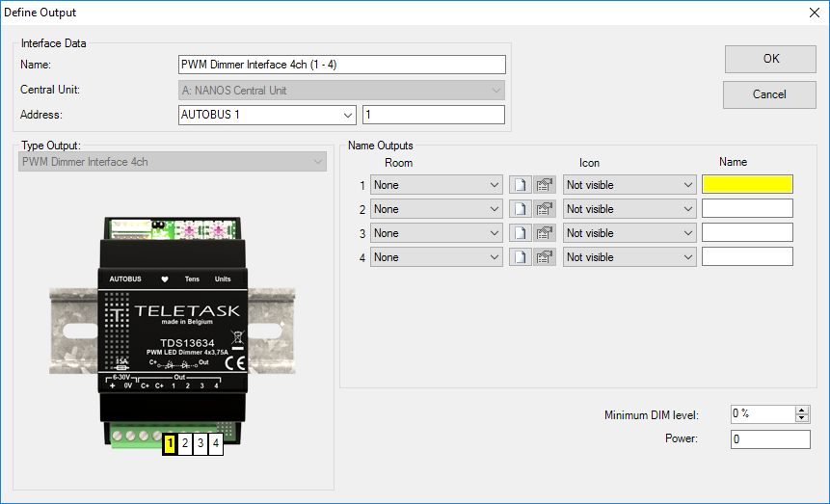Screen dimensions: 830x504
Task: Open the AUTOBUS 1 address dropdown
Action: click(x=348, y=116)
